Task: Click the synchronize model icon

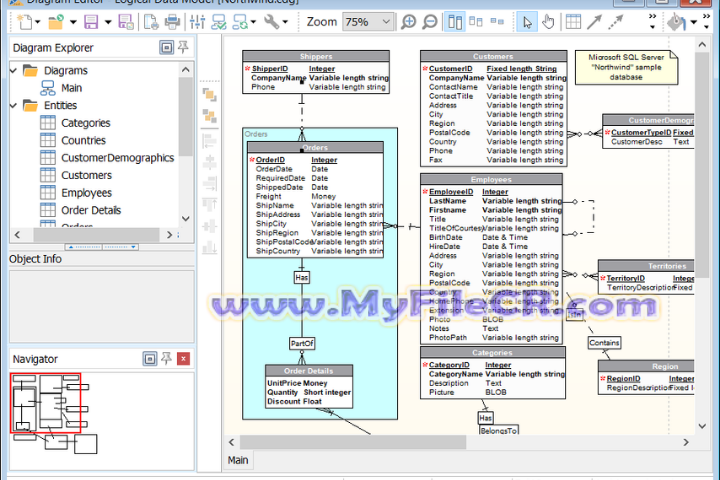Action: click(x=240, y=22)
